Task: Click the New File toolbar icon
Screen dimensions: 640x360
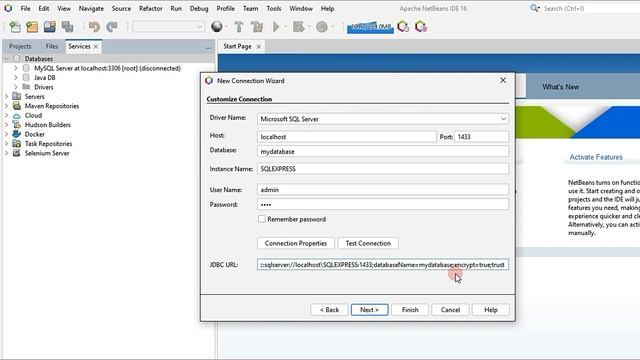Action: tap(15, 27)
